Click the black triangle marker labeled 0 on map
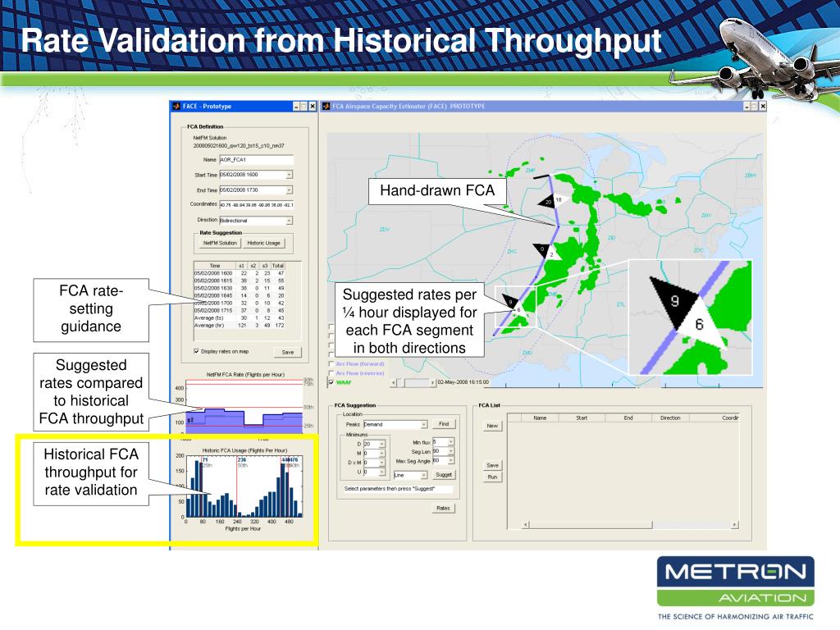Viewport: 840px width, 630px height. pyautogui.click(x=541, y=249)
